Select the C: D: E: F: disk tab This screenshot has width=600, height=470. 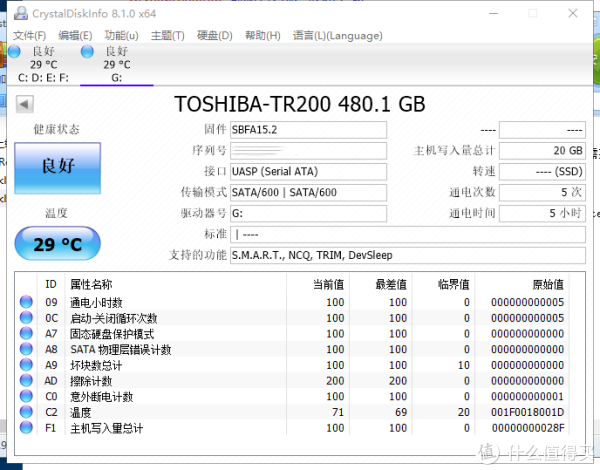[x=43, y=64]
